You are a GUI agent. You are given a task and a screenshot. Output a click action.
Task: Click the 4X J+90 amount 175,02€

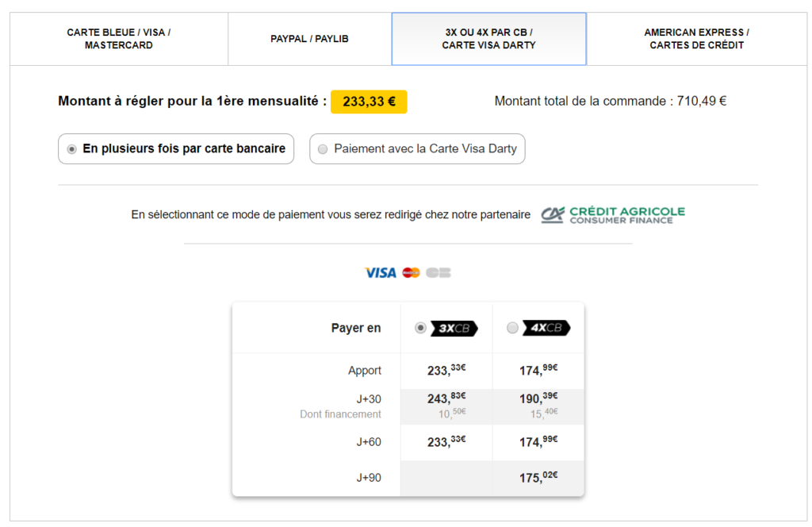tap(538, 478)
